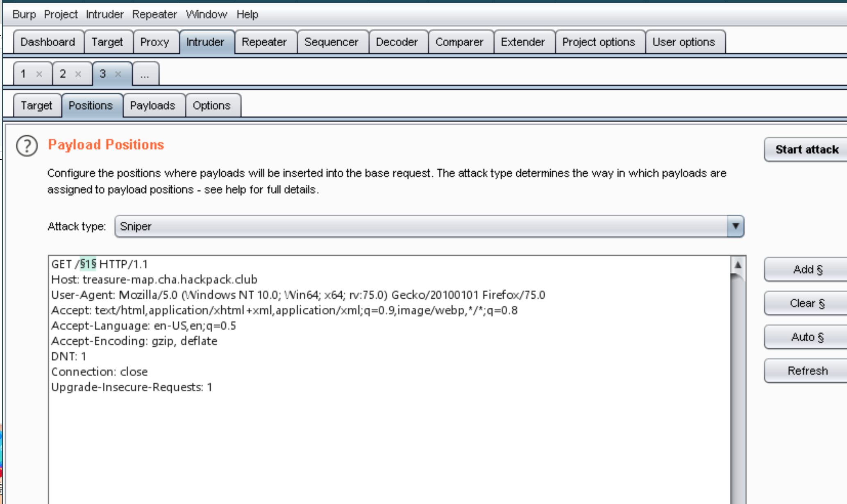Switch to the Payloads sub-tab
The width and height of the screenshot is (847, 504).
(x=152, y=106)
